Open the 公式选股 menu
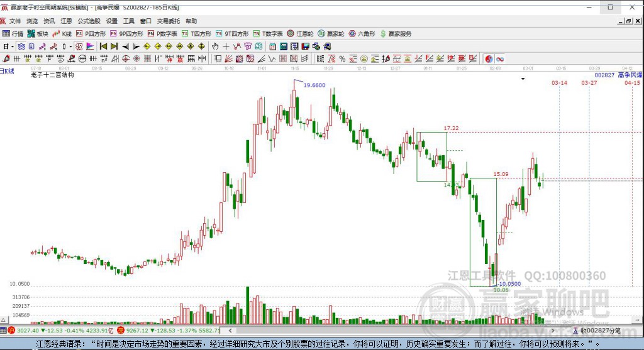The height and width of the screenshot is (350, 644). (89, 21)
